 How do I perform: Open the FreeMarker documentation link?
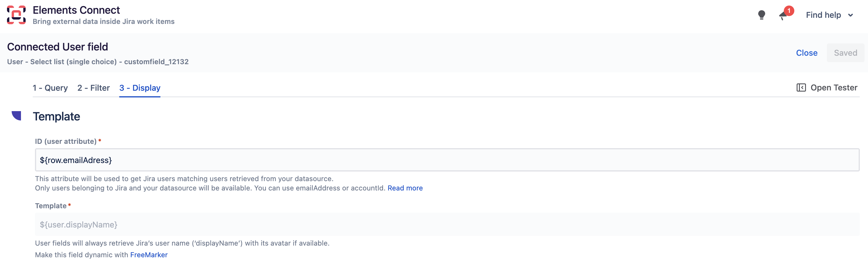coord(149,255)
